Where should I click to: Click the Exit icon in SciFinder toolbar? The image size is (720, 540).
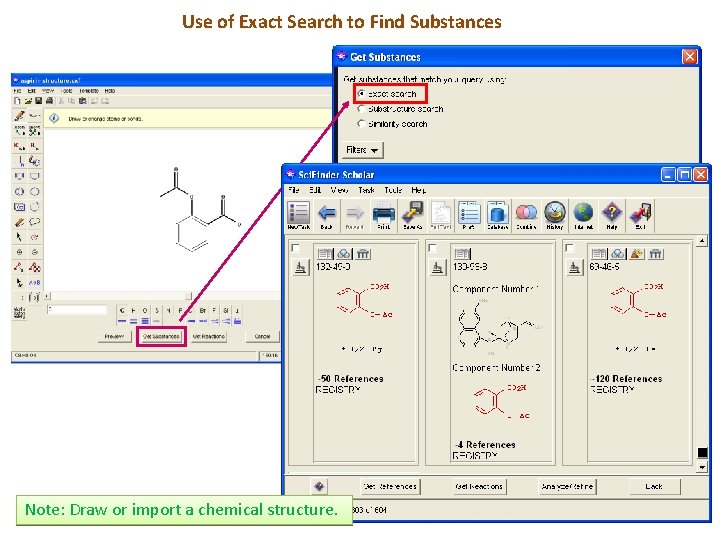pos(641,215)
